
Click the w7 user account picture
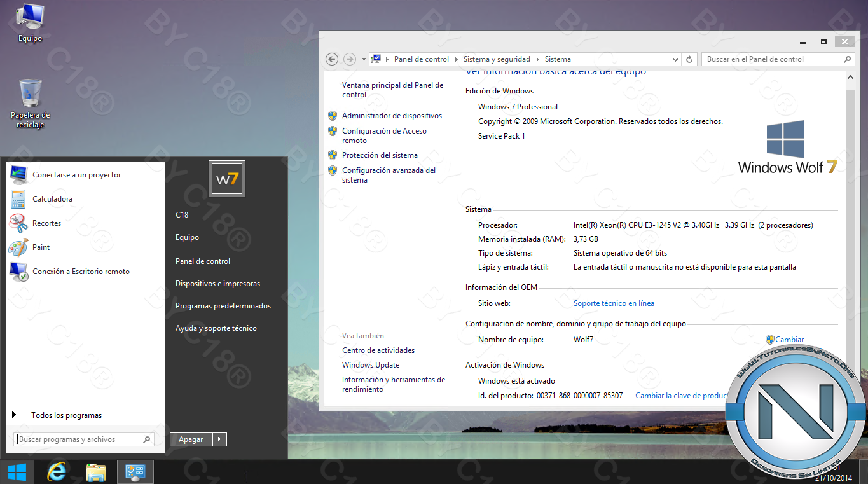pos(227,179)
